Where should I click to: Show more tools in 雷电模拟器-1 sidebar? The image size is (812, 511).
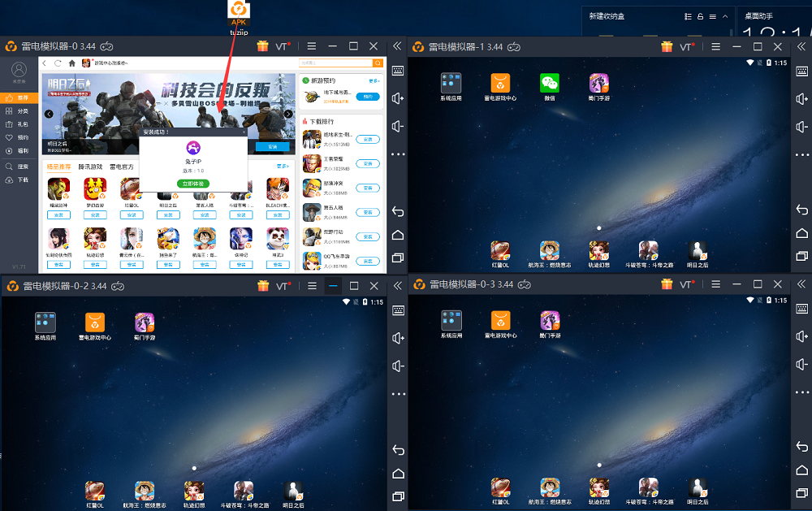pyautogui.click(x=801, y=154)
